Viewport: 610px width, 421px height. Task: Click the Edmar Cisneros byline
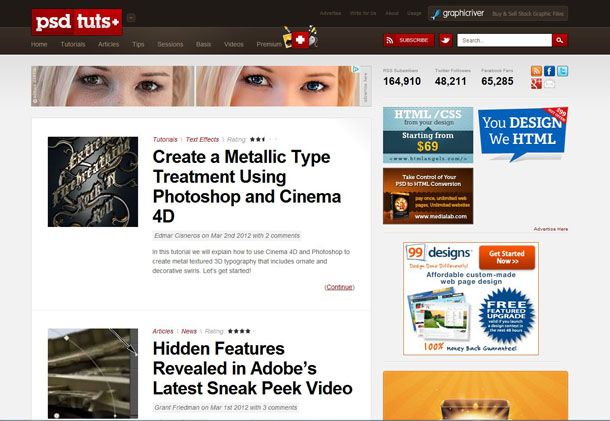(226, 236)
